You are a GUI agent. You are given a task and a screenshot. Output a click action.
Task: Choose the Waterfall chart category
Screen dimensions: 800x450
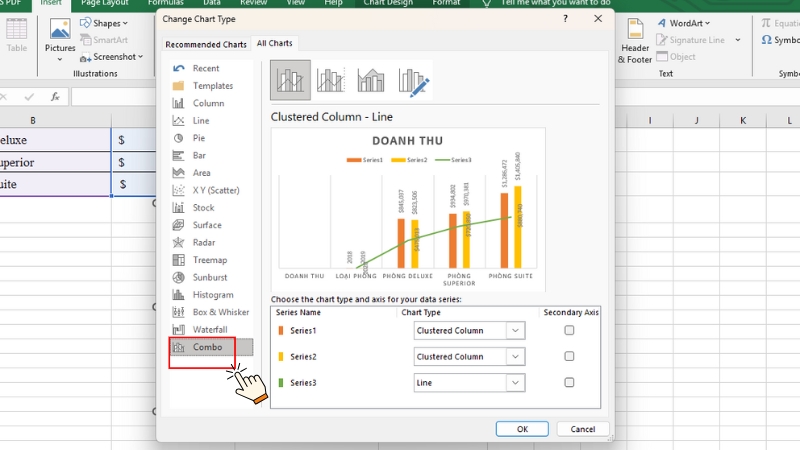point(209,329)
